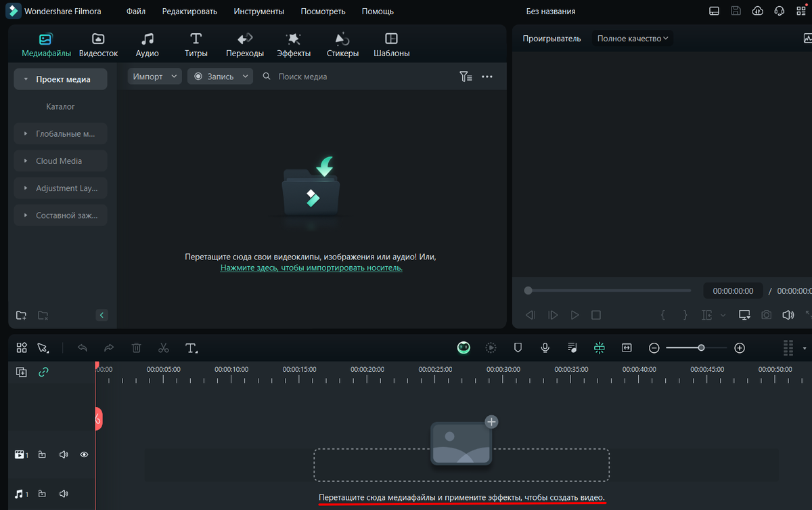
Task: Click the player progress slider
Action: tap(608, 291)
